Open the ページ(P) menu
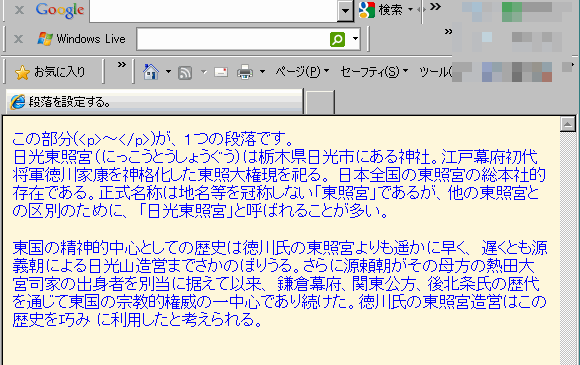This screenshot has height=365, width=580. [302, 71]
